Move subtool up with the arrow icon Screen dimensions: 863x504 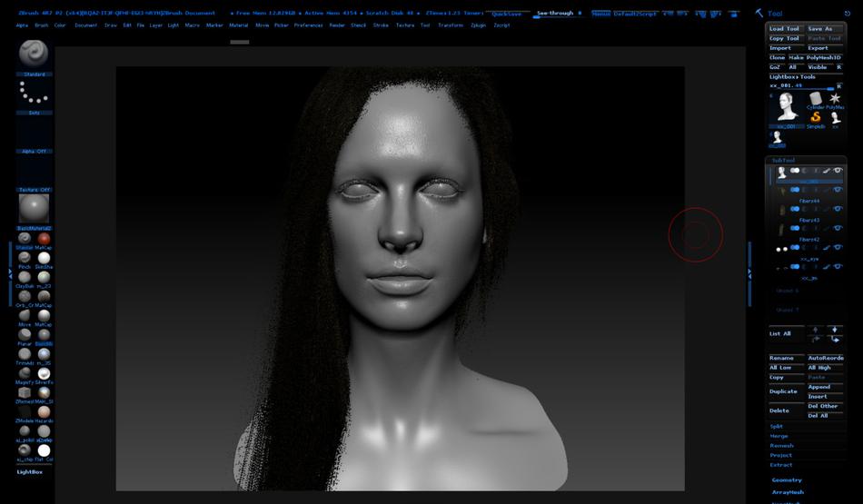(x=815, y=330)
